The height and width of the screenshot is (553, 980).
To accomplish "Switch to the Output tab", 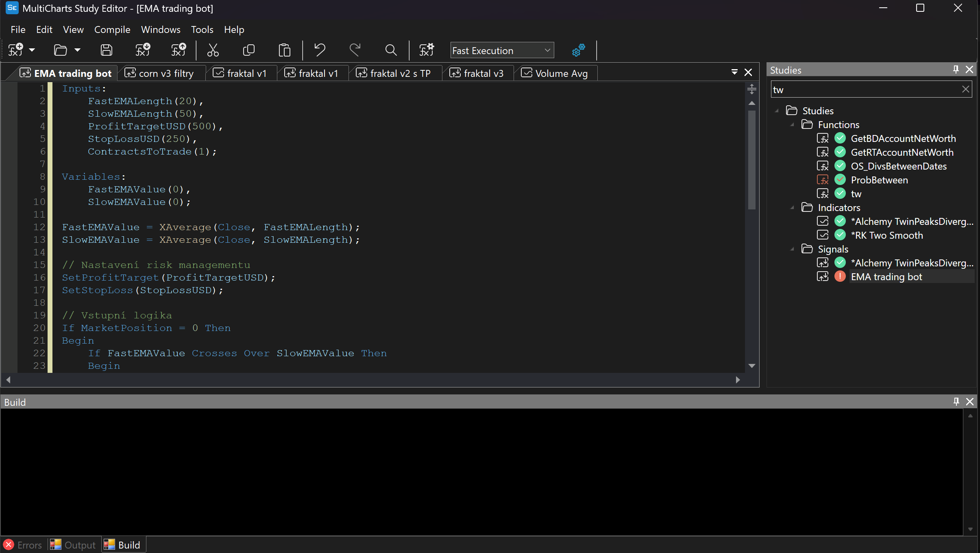I will coord(73,545).
